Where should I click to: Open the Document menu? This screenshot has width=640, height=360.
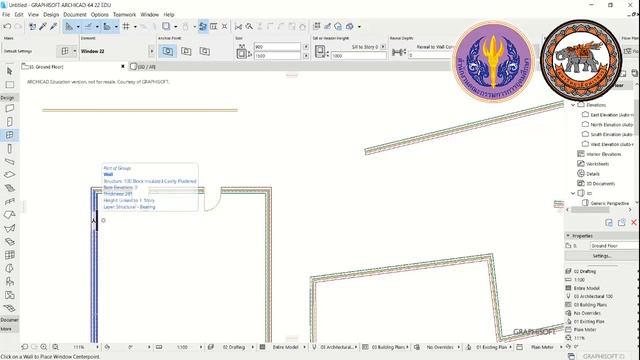(x=75, y=15)
